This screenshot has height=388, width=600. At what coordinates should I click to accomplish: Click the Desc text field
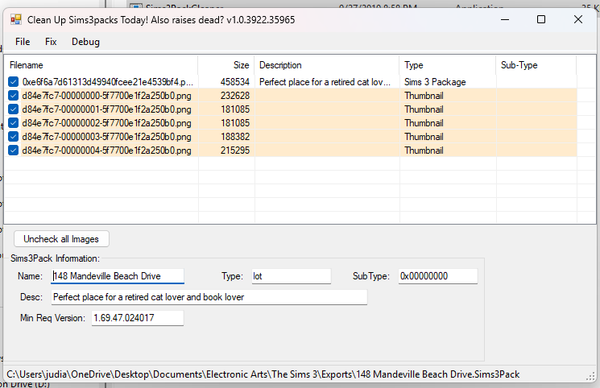tap(209, 297)
